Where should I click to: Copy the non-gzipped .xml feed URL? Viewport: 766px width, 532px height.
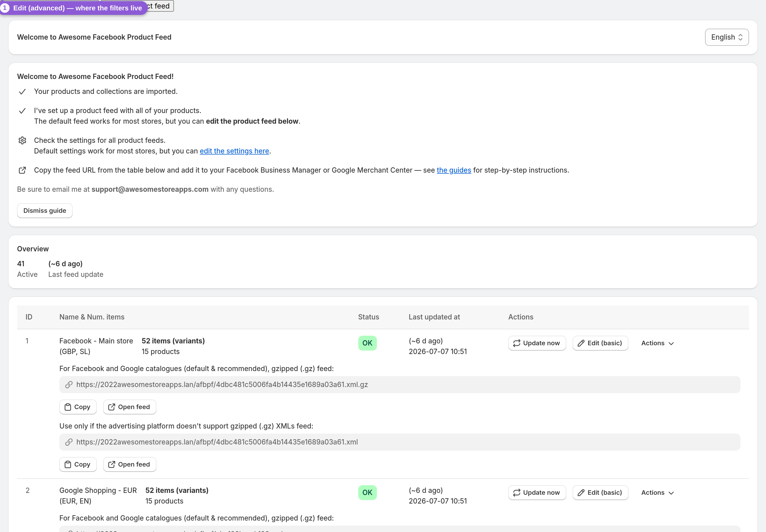(78, 464)
